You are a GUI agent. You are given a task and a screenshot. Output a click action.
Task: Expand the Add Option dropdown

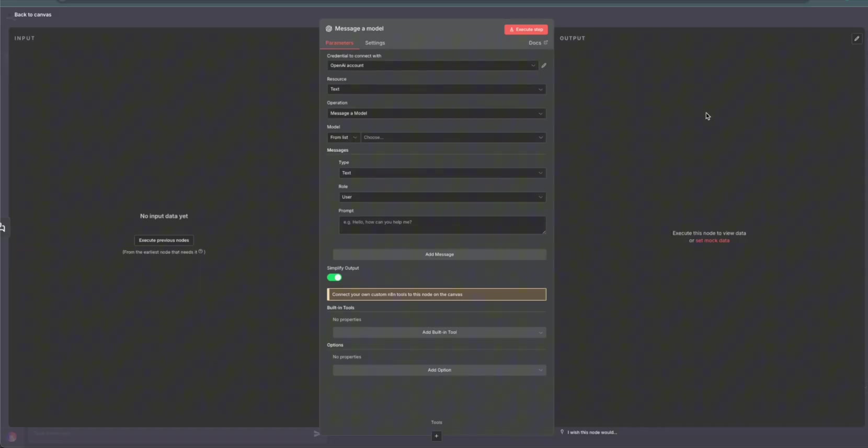point(439,370)
